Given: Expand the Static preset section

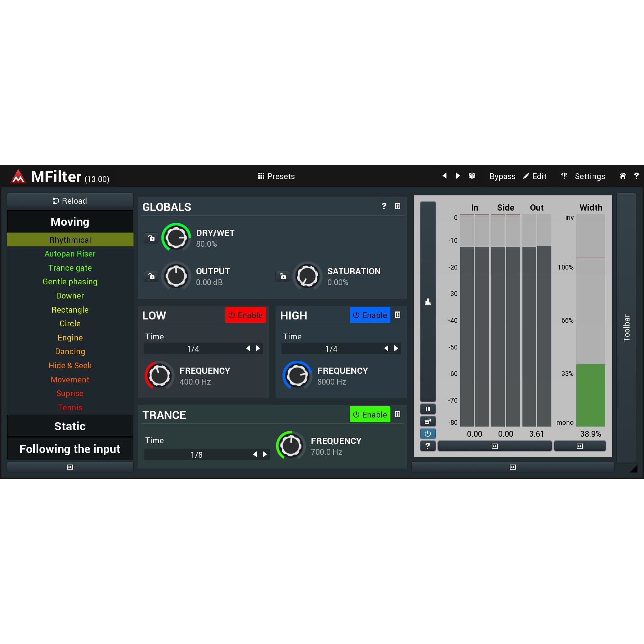Looking at the screenshot, I should [x=70, y=426].
